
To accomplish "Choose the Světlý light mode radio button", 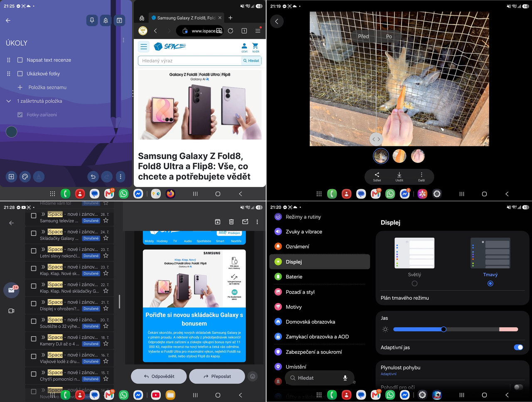I will pyautogui.click(x=414, y=284).
